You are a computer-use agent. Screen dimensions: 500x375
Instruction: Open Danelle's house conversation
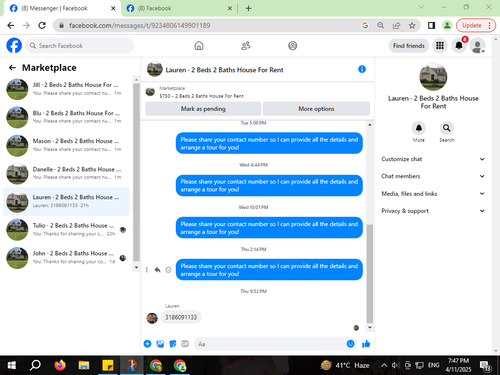[66, 173]
